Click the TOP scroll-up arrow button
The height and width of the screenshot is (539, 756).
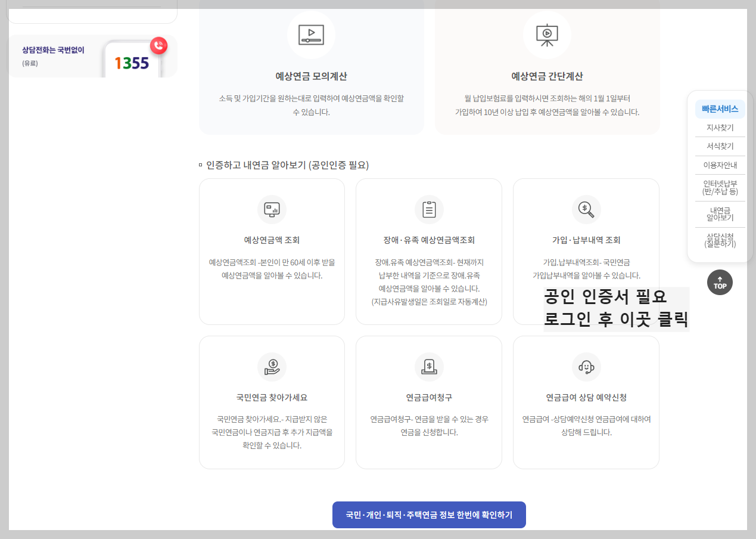[720, 282]
